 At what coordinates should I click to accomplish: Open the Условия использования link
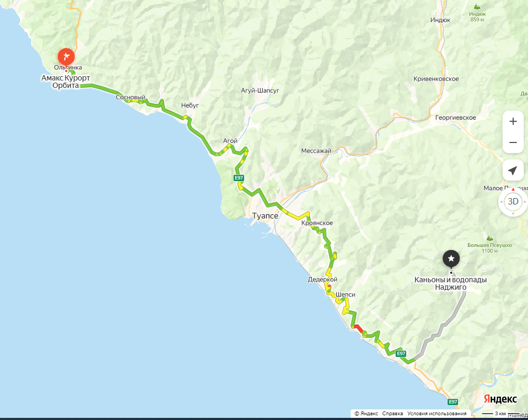click(x=437, y=413)
